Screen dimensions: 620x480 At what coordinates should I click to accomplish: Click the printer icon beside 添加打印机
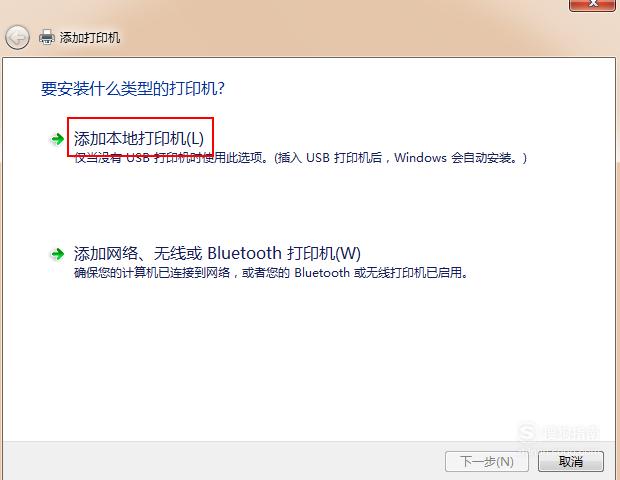(47, 38)
